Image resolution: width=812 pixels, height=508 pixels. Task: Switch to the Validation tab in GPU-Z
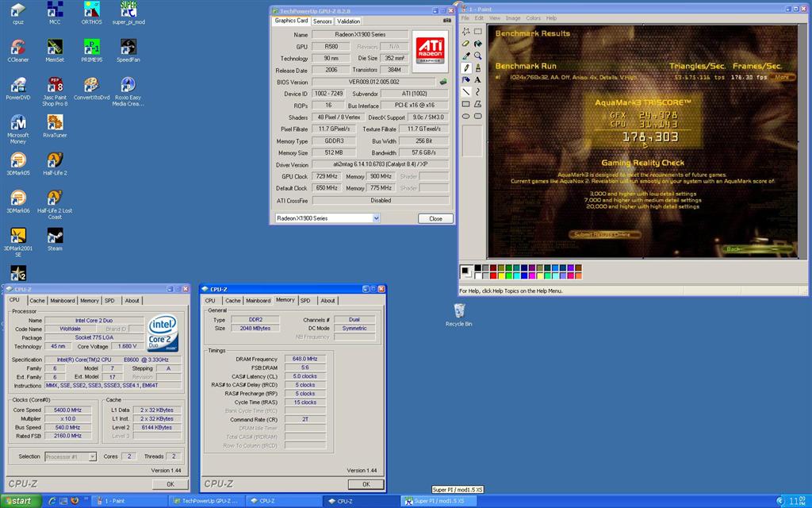coord(348,21)
